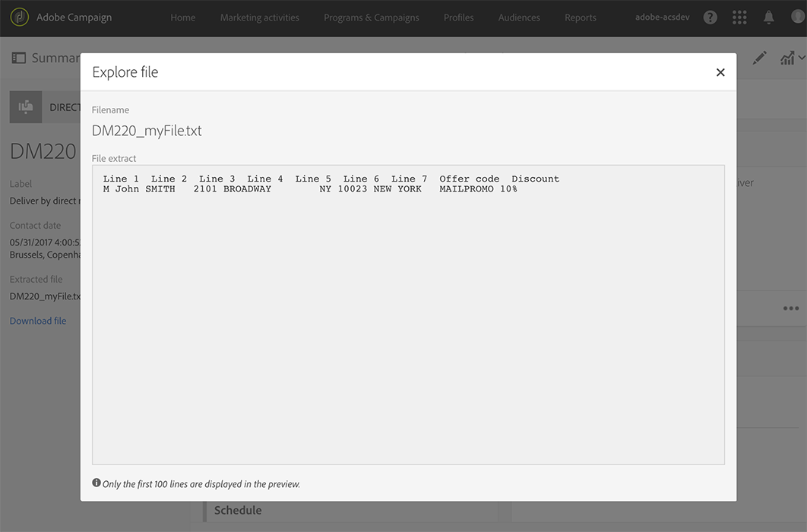The width and height of the screenshot is (807, 532).
Task: Open the Audiences menu
Action: click(x=519, y=17)
